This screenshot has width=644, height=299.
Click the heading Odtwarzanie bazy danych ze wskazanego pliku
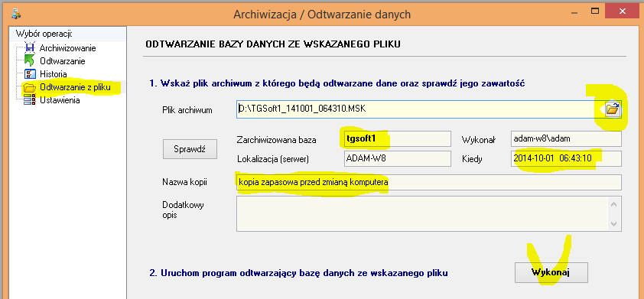(273, 44)
